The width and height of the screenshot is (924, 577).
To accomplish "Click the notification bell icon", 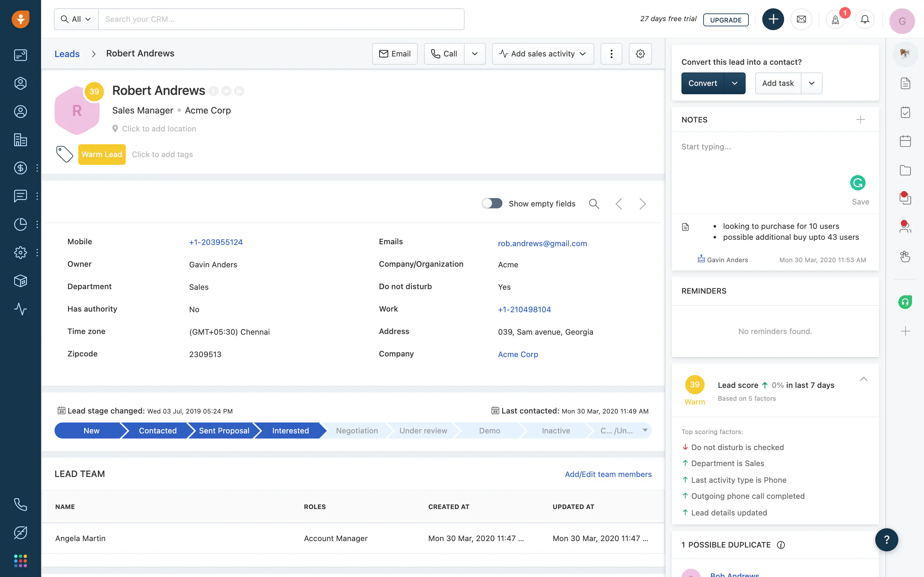I will point(864,19).
